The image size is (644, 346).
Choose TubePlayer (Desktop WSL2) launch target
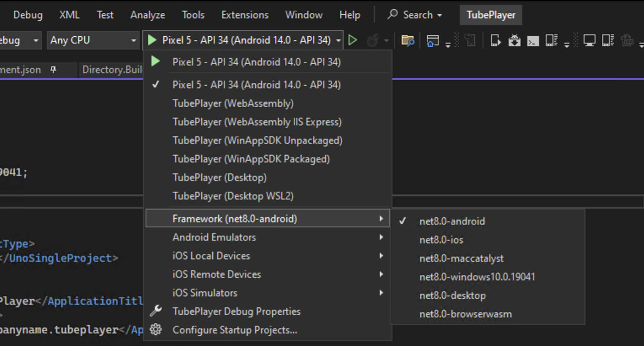[x=233, y=196]
